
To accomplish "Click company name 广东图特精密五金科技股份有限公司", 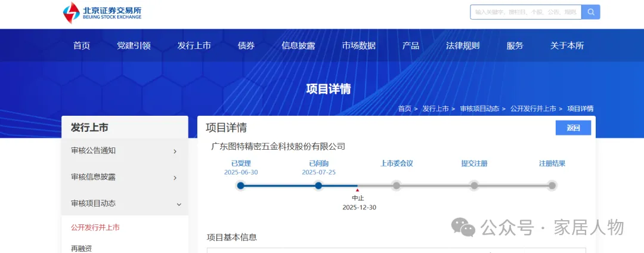I will [x=278, y=146].
